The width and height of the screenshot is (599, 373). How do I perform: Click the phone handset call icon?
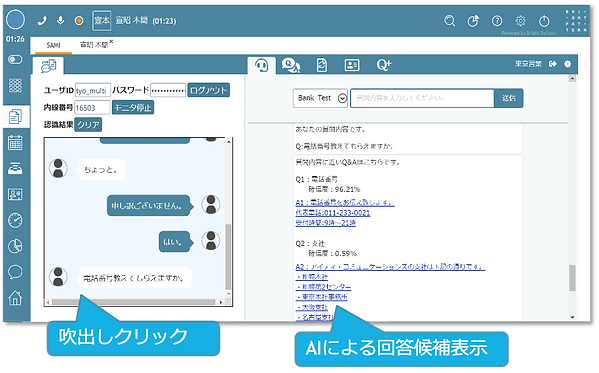pos(42,21)
